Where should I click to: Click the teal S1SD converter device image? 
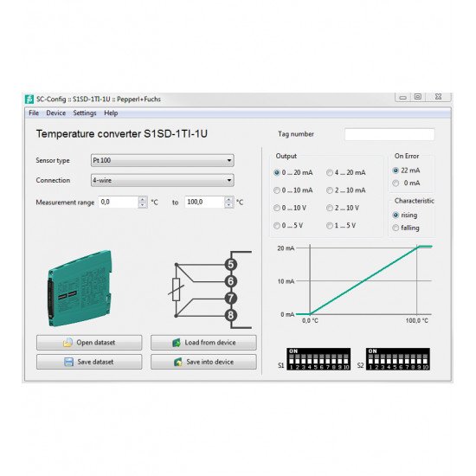pyautogui.click(x=80, y=288)
